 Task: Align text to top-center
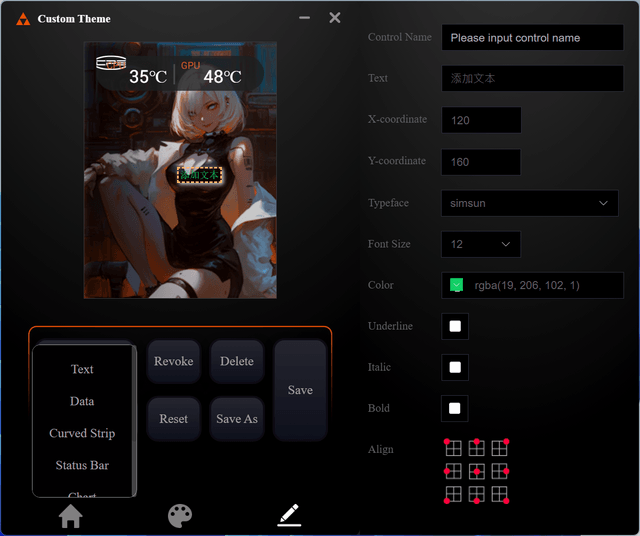pos(476,447)
